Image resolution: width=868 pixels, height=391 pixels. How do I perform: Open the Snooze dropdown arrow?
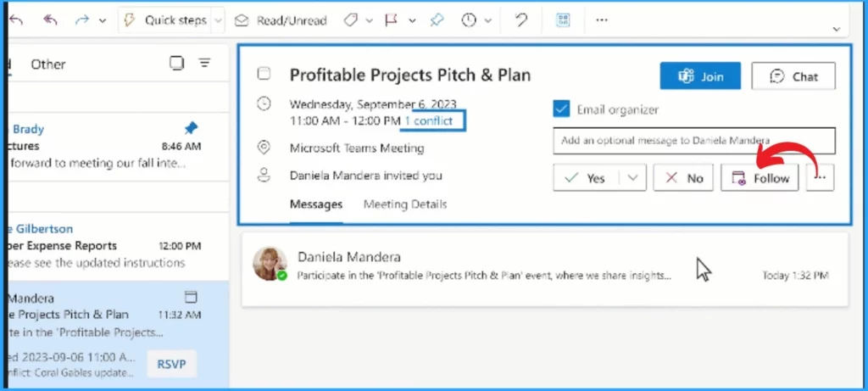487,21
